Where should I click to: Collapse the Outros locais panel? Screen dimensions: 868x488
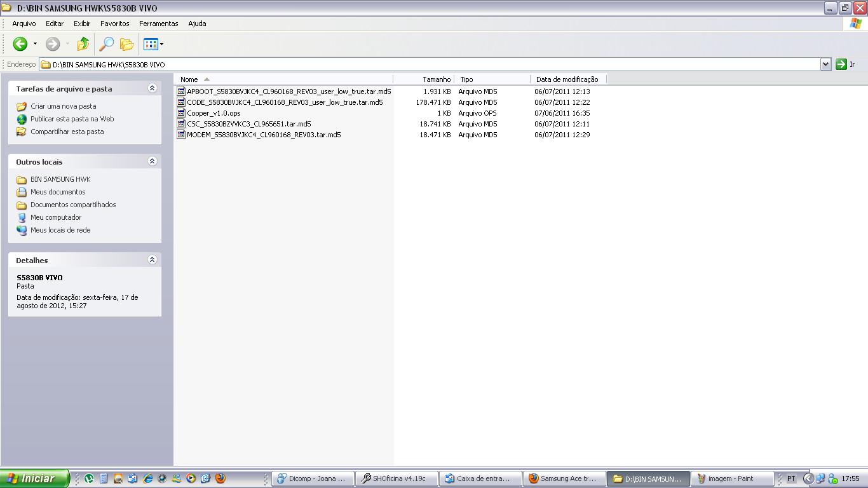point(152,161)
